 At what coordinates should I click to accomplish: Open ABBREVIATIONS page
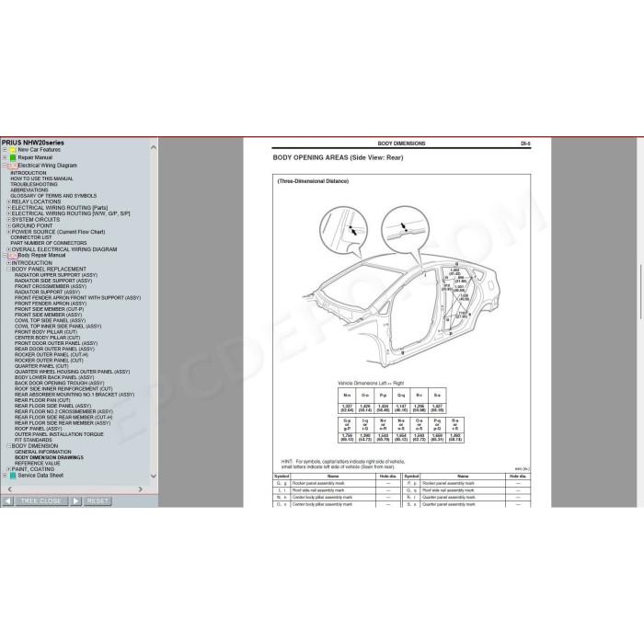pos(29,190)
